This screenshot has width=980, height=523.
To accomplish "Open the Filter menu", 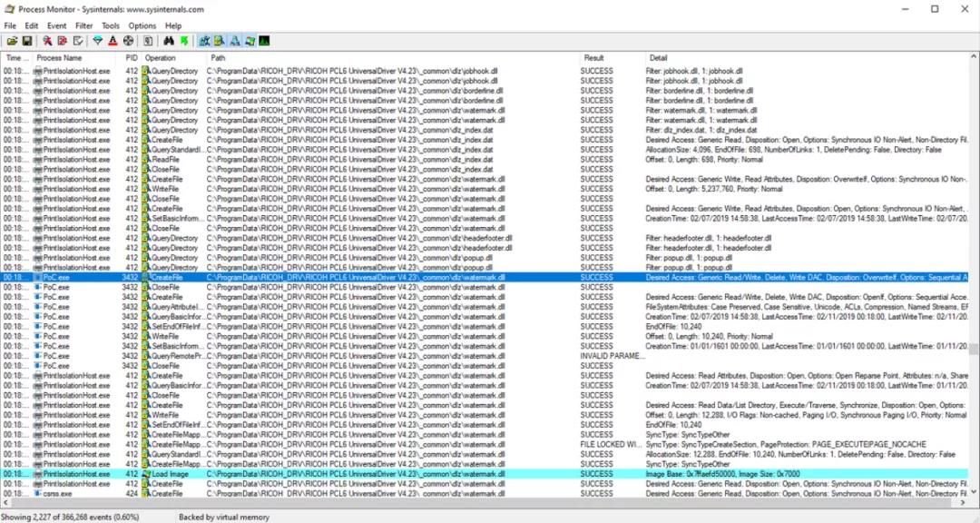I will tap(83, 25).
